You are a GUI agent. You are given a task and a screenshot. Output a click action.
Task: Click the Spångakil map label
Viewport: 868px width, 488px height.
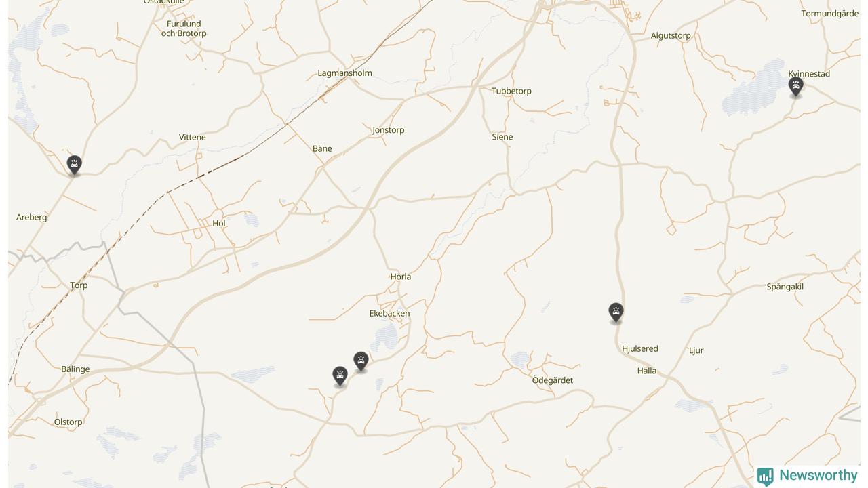click(785, 287)
